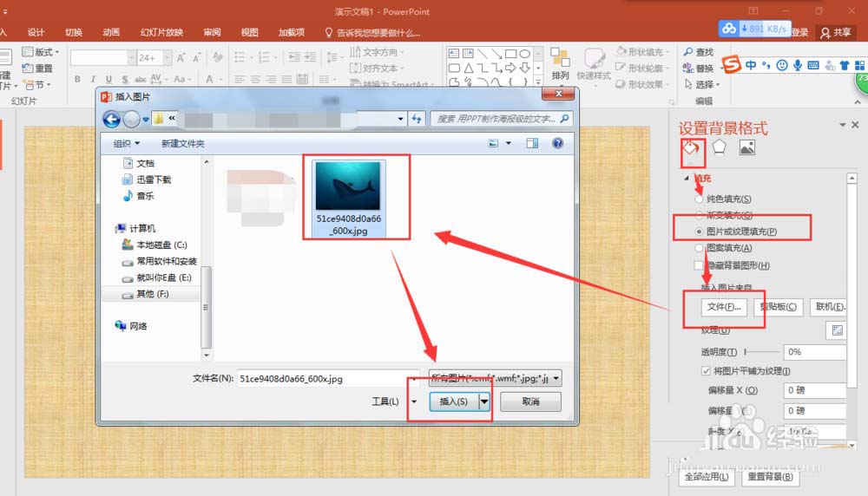Select the Fill paint bucket tab icon
The width and height of the screenshot is (868, 496).
pos(691,148)
